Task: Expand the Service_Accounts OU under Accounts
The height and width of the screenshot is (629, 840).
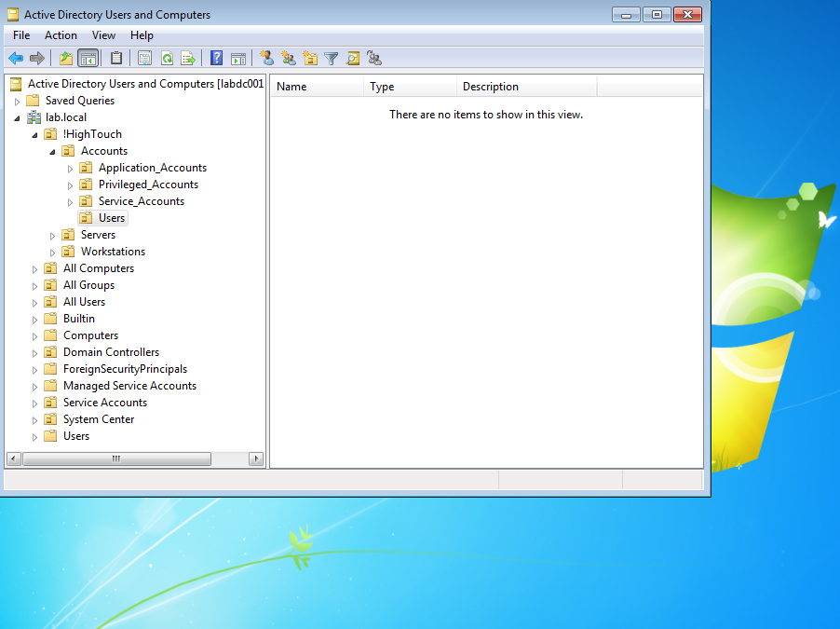Action: pyautogui.click(x=70, y=202)
